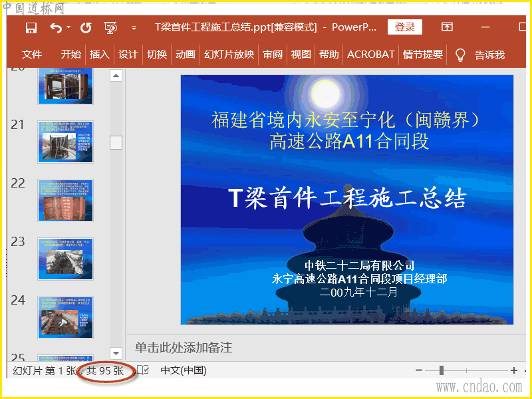
Task: Open the 文件 menu
Action: pyautogui.click(x=32, y=55)
